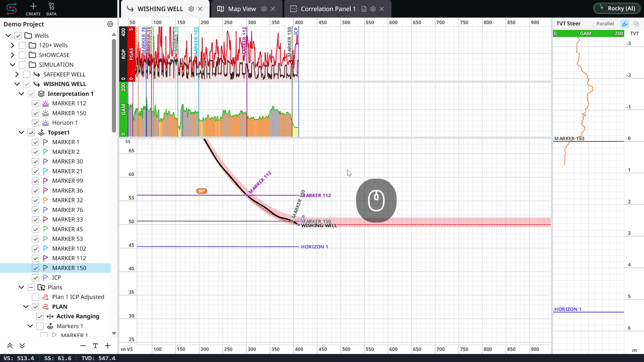Click the Topset1 icon
644x362 pixels.
pyautogui.click(x=41, y=132)
